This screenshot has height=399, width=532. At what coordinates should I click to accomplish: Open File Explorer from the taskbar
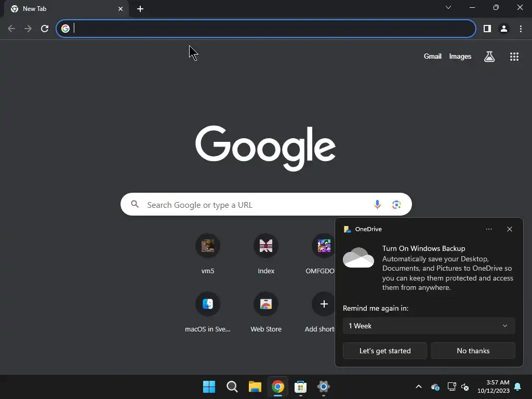255,387
